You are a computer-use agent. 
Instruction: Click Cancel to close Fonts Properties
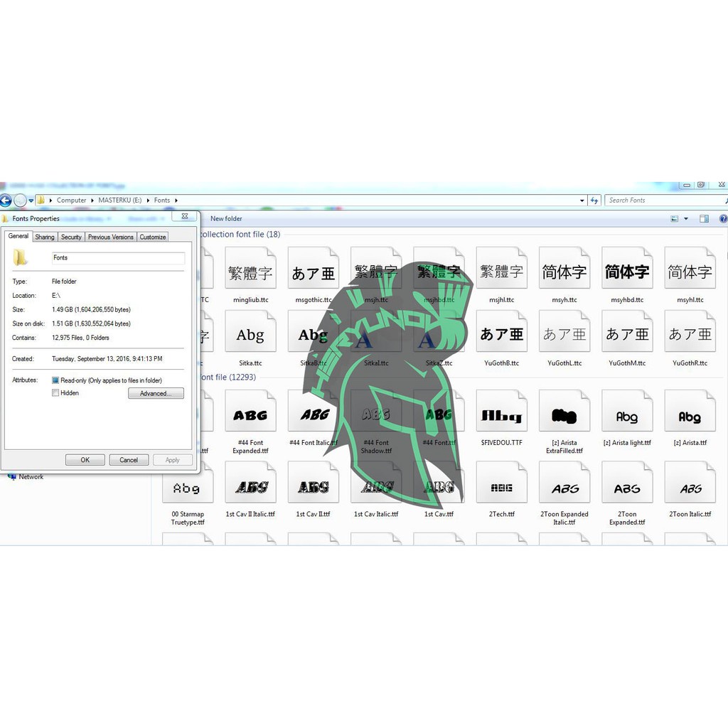(x=129, y=459)
